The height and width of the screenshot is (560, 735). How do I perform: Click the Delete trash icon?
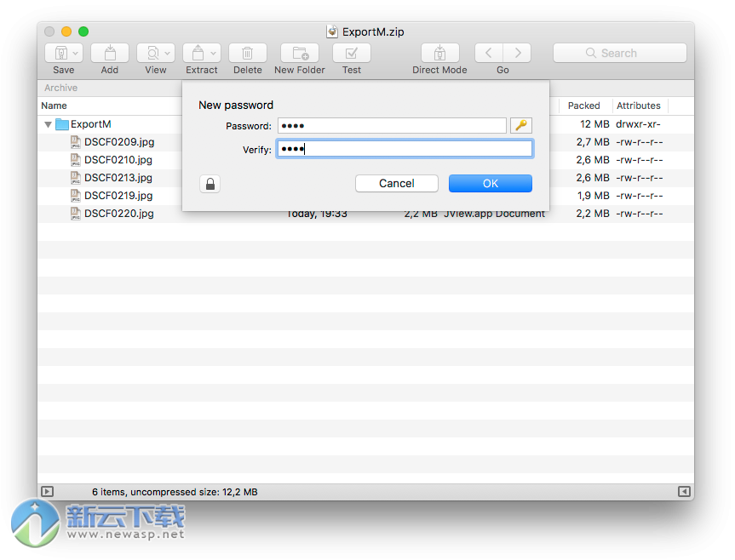[247, 51]
